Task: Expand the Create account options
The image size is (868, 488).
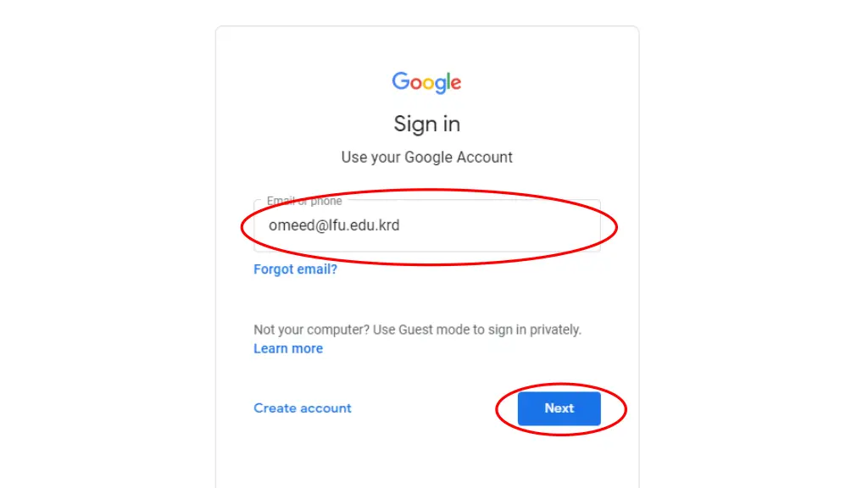Action: [x=303, y=408]
